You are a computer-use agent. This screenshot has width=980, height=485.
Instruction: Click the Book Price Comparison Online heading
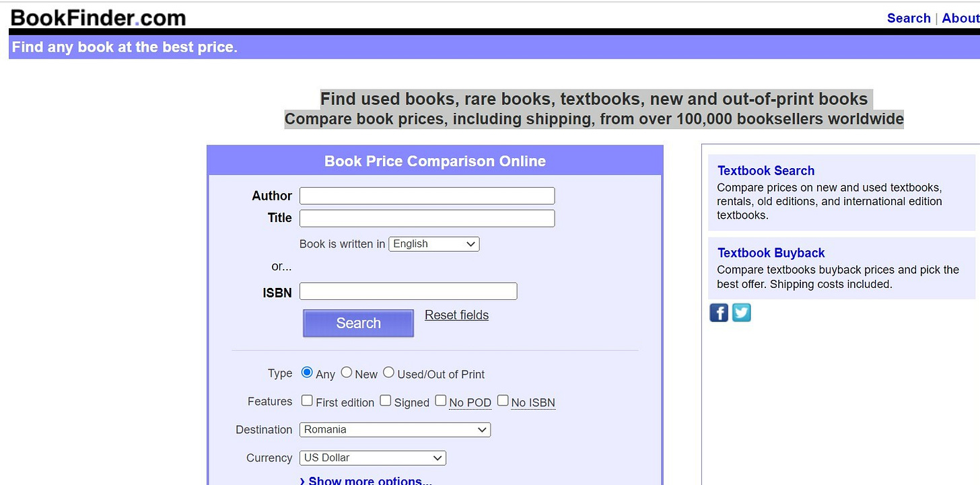[435, 161]
